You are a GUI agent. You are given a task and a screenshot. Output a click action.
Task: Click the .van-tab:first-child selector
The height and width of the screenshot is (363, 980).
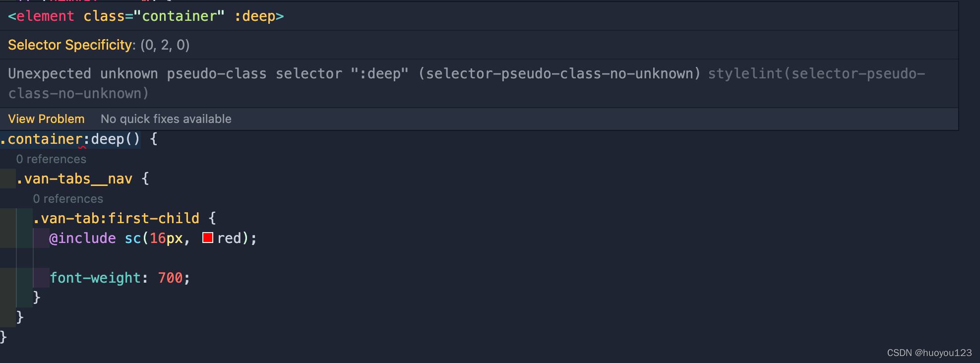pos(116,218)
